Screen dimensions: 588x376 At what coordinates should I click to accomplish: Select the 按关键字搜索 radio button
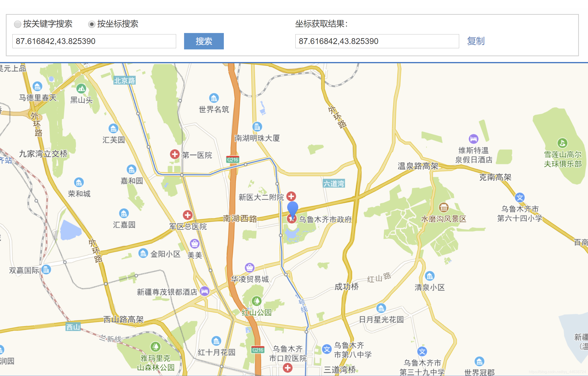pyautogui.click(x=18, y=24)
